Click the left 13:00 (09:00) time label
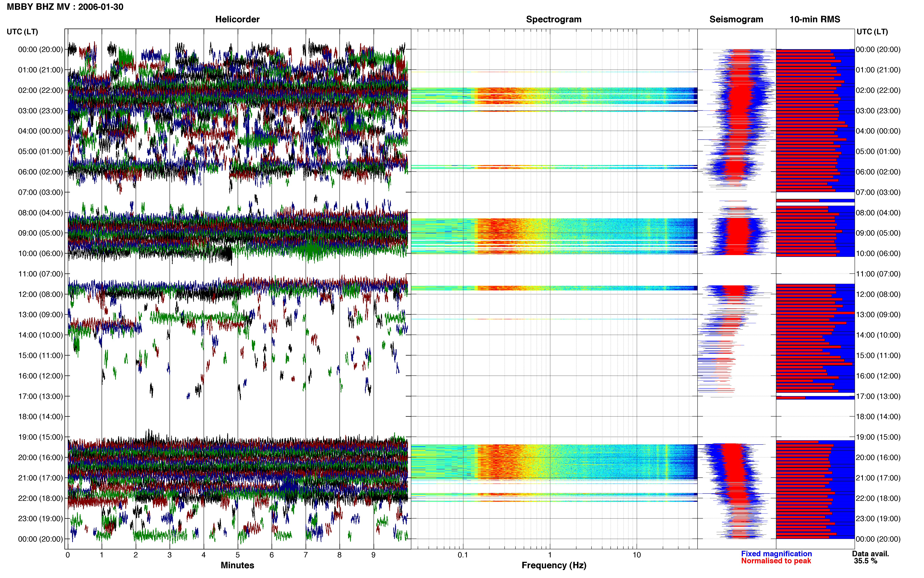Viewport: 924px width, 578px height. tap(41, 315)
